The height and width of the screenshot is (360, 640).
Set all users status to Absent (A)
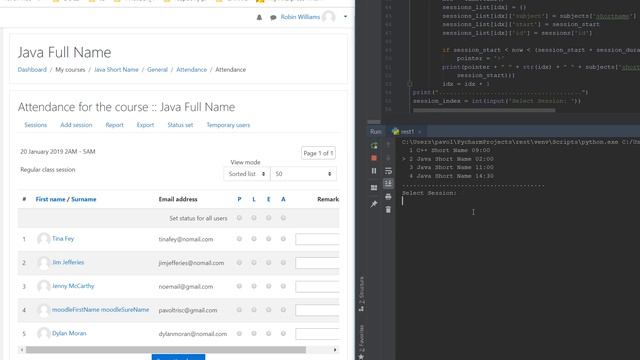283,218
